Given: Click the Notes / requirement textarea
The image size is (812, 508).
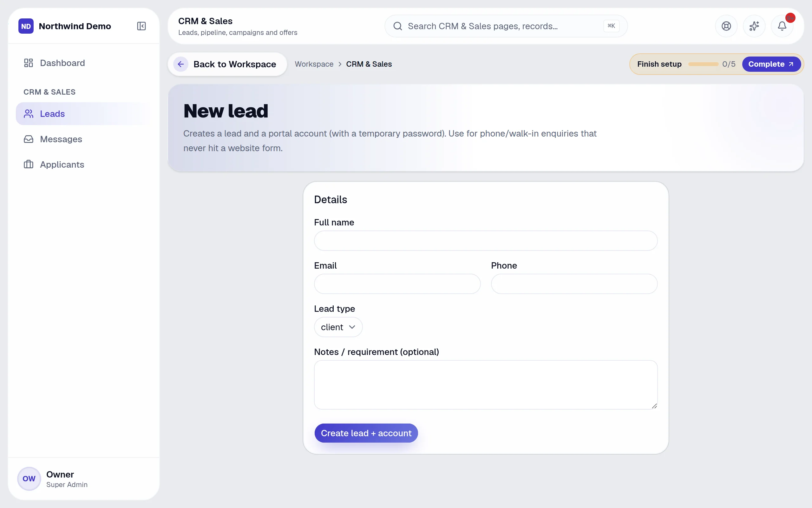Looking at the screenshot, I should click(486, 385).
